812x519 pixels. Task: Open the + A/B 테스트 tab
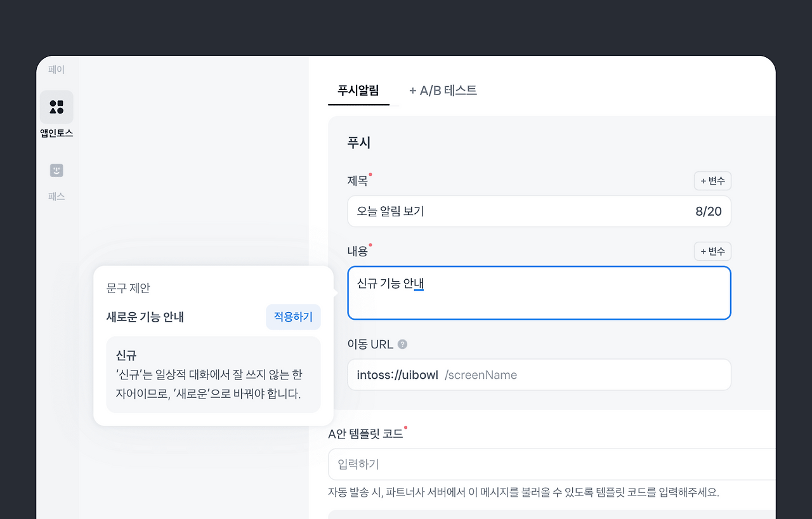443,90
